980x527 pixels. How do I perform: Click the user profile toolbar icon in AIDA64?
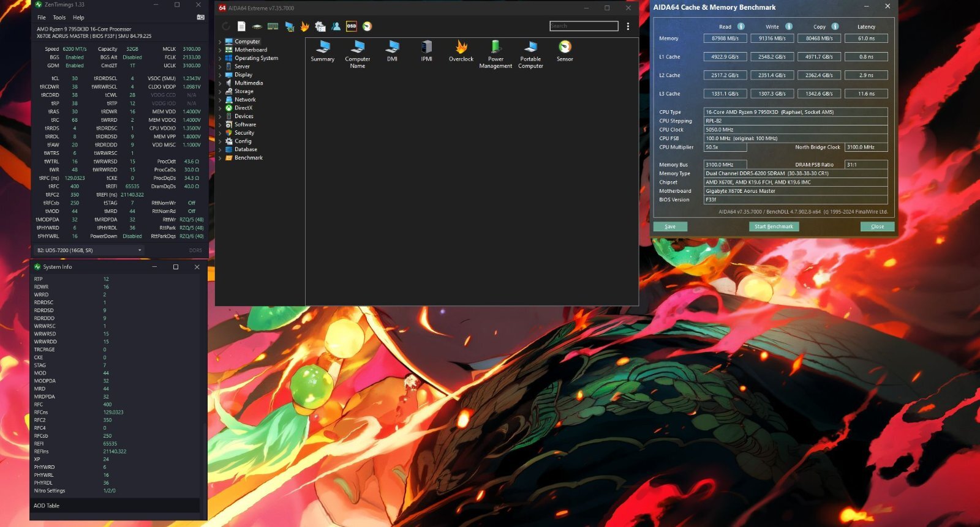[x=336, y=26]
